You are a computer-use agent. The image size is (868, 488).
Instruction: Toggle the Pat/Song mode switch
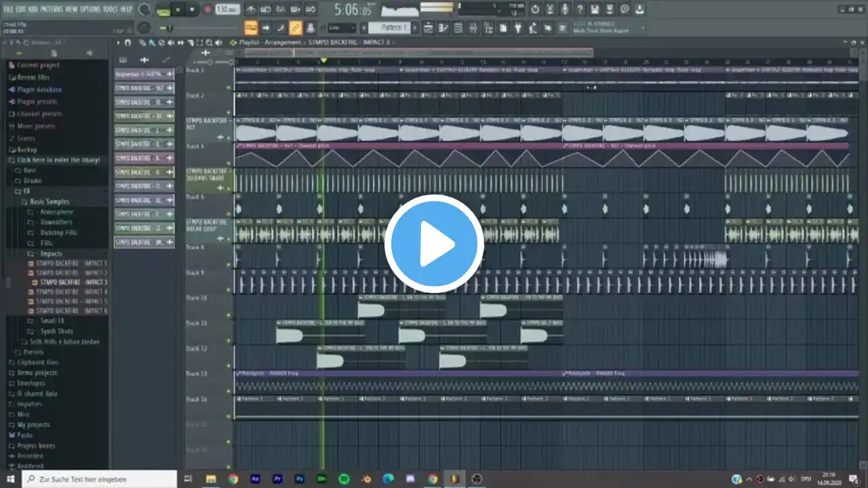click(x=163, y=10)
